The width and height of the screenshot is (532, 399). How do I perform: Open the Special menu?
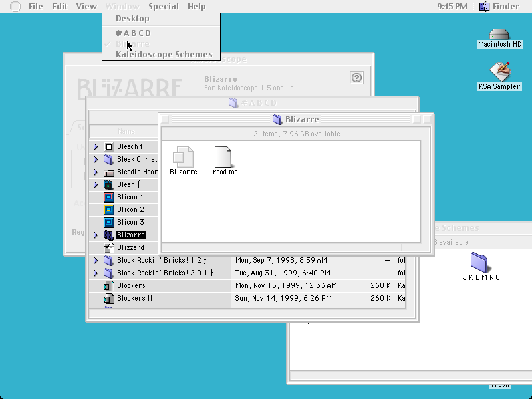[164, 7]
